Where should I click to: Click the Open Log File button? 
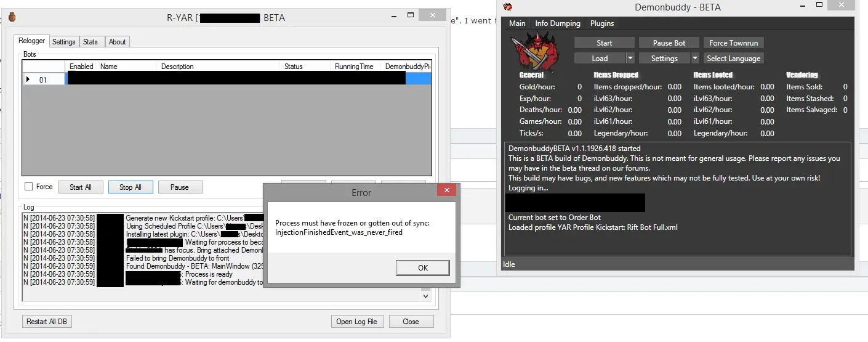coord(357,321)
